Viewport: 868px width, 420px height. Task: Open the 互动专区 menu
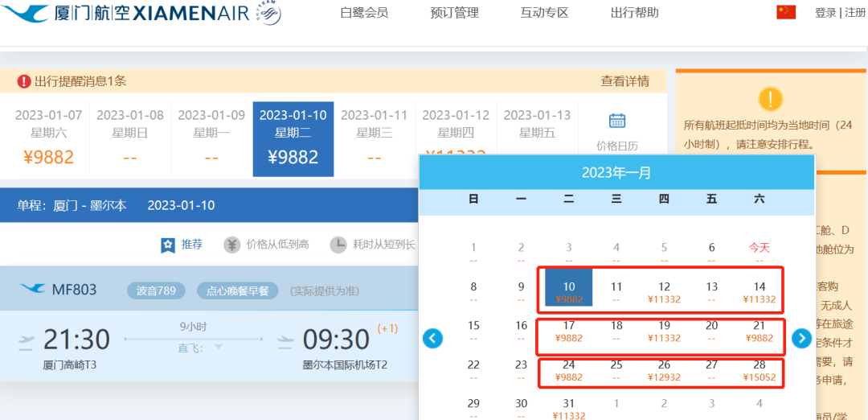(545, 13)
